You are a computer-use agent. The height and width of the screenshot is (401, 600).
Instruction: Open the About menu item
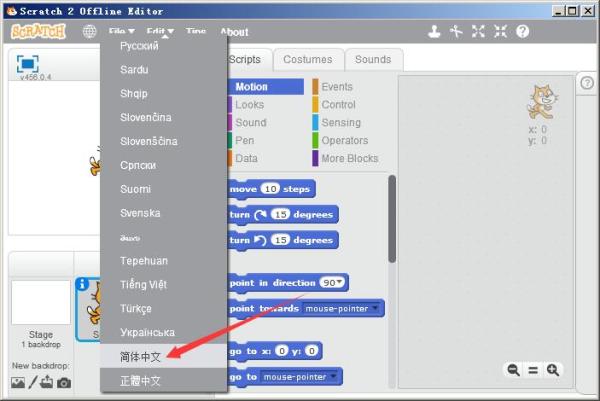click(x=234, y=32)
